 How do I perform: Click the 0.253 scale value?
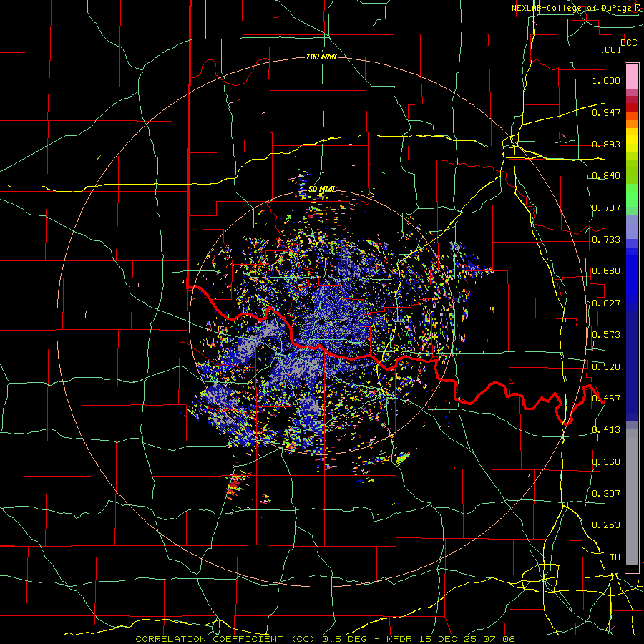click(x=606, y=525)
